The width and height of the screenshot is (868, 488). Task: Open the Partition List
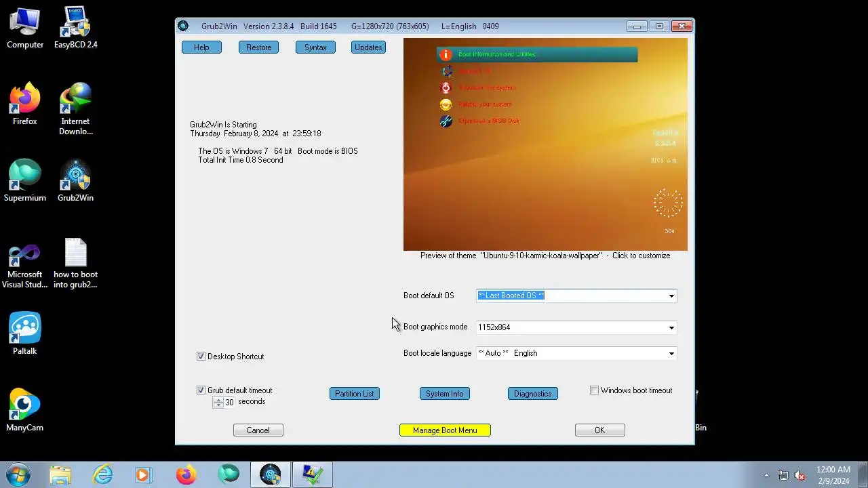pyautogui.click(x=354, y=394)
